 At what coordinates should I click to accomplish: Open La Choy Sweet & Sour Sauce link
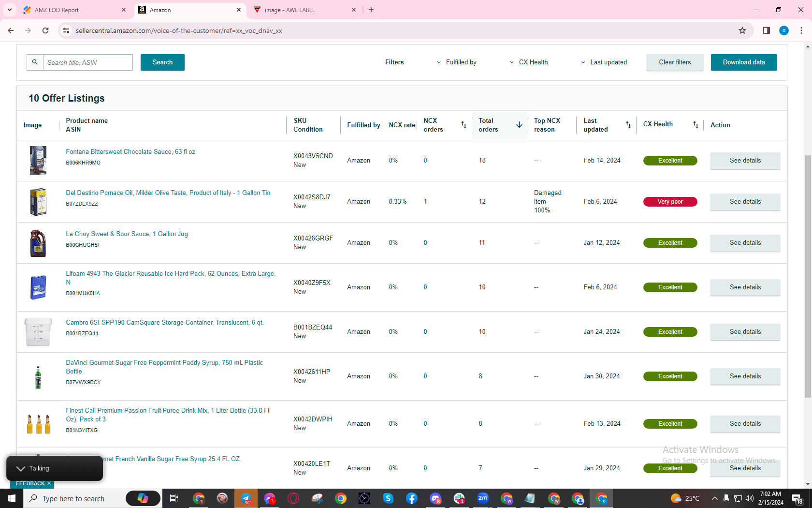pos(127,234)
